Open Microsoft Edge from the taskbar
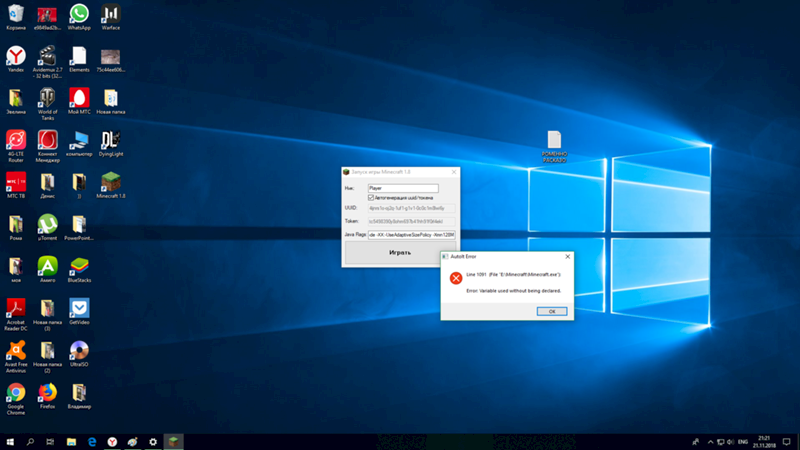 point(92,442)
